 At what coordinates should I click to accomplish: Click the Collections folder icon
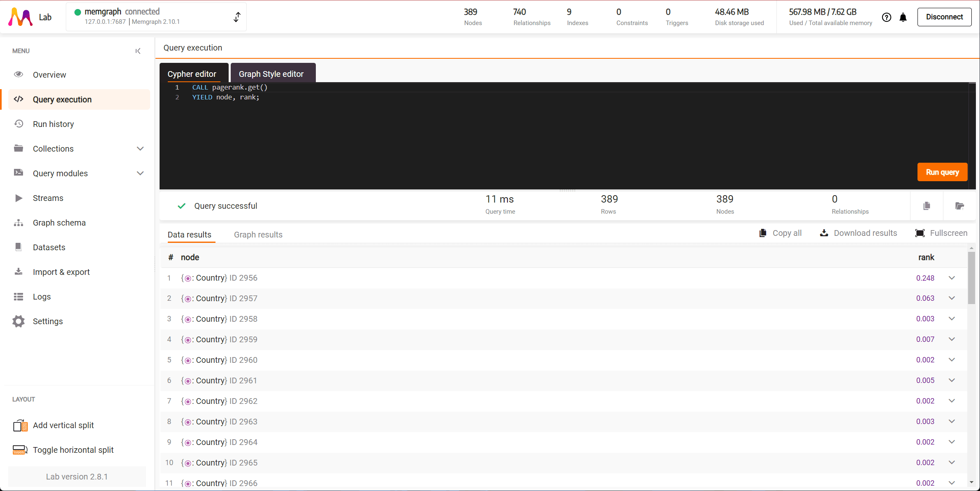coord(19,148)
